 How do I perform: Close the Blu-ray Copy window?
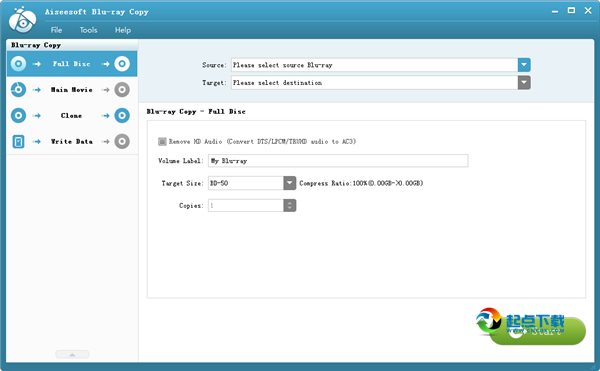pyautogui.click(x=588, y=11)
